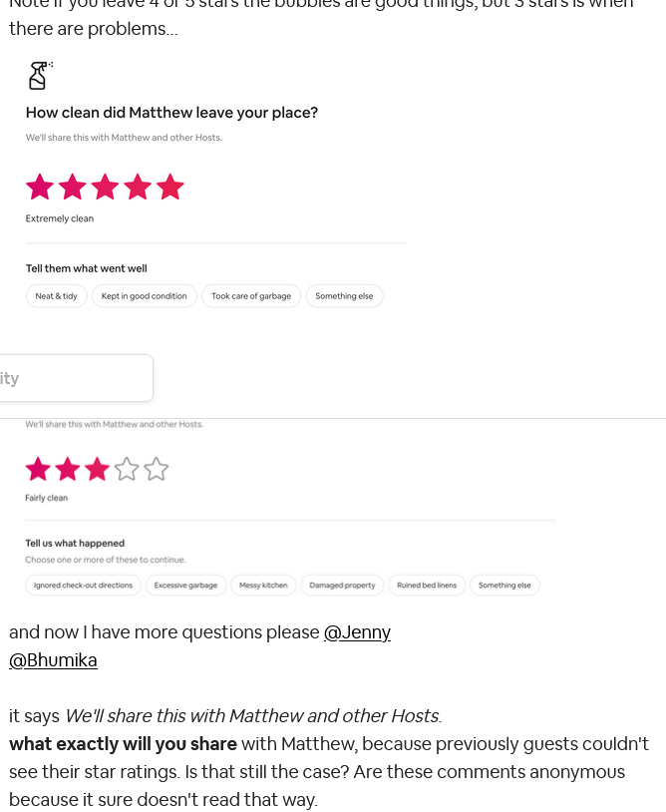Pick Something else under Tell us what happened
666x812 pixels.
pos(504,586)
